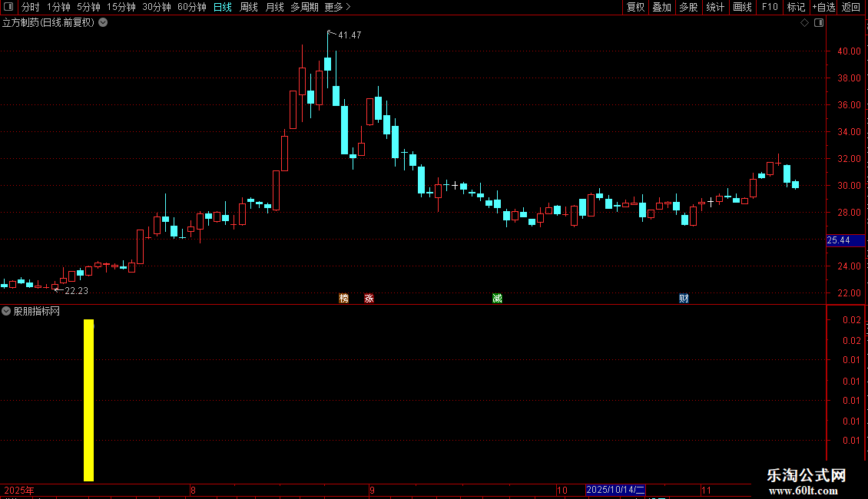The width and height of the screenshot is (868, 499).
Task: Open F10 company information
Action: (x=770, y=7)
